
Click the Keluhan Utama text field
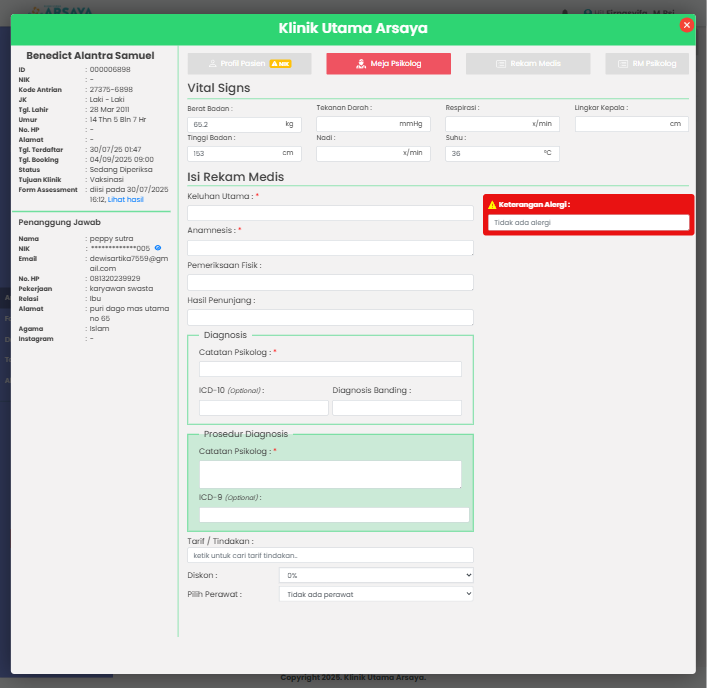click(330, 213)
